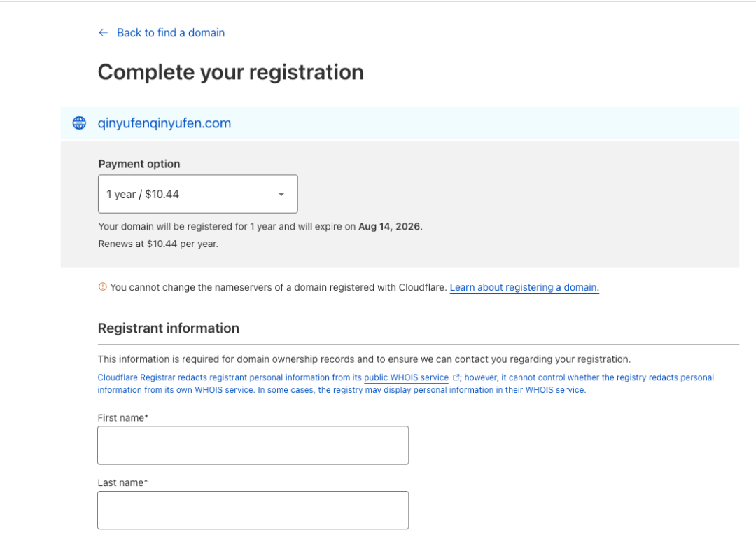Image resolution: width=756 pixels, height=542 pixels.
Task: Click the 'Complete your registration' heading
Action: (230, 72)
